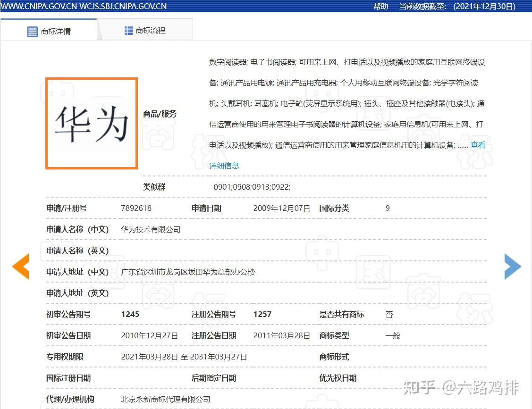Select the registration number 7892618
Image resolution: width=532 pixels, height=409 pixels.
click(x=136, y=208)
